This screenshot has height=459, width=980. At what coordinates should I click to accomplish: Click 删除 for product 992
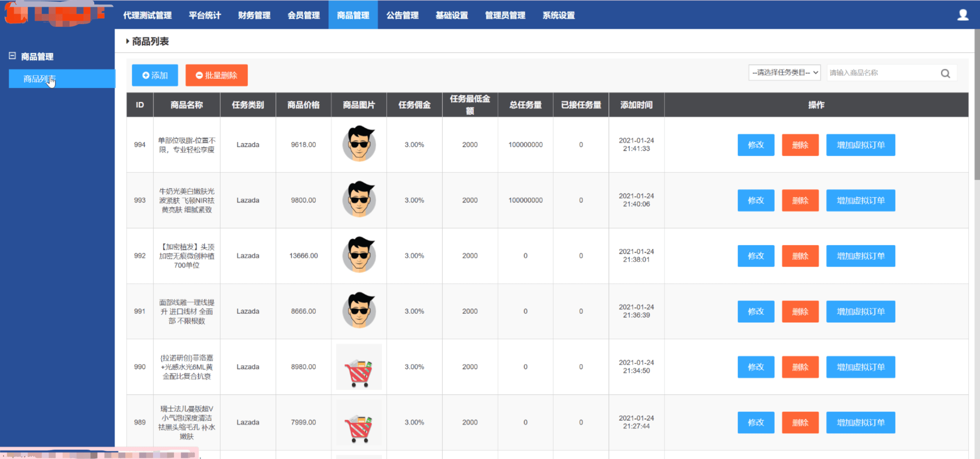click(x=800, y=256)
